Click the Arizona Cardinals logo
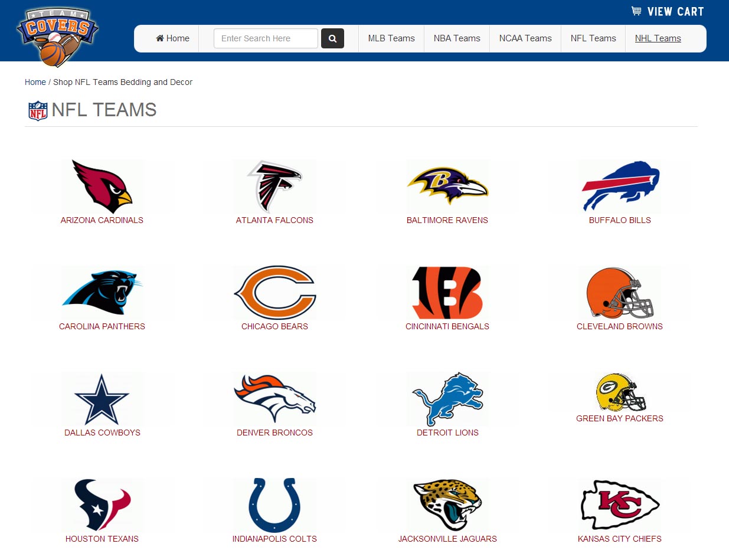Viewport: 729px width, 560px height. pyautogui.click(x=102, y=186)
